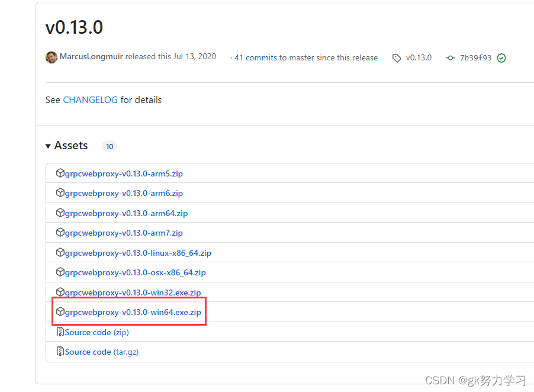Click zip file icon for Source code (zip)
Viewport: 534px width, 392px height.
[x=60, y=332]
